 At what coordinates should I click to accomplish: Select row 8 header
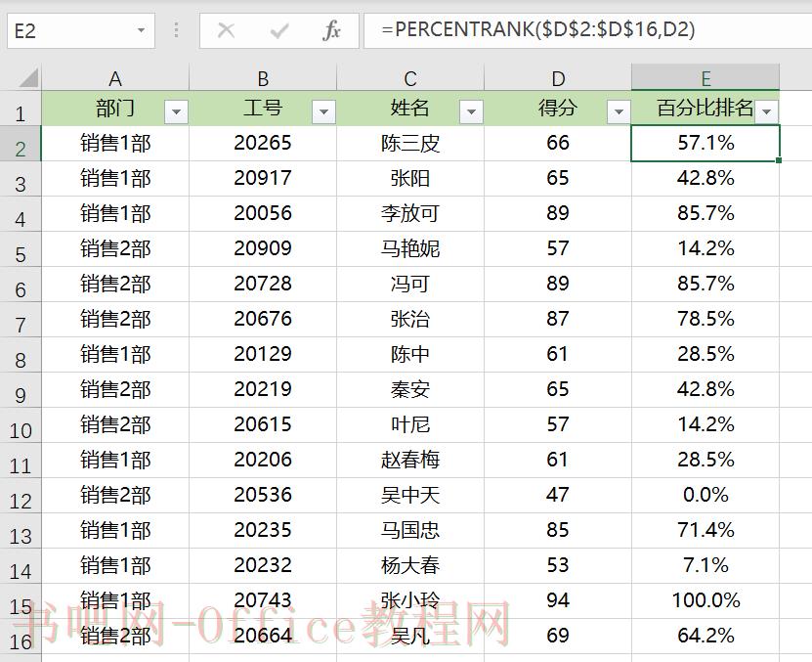pyautogui.click(x=21, y=355)
